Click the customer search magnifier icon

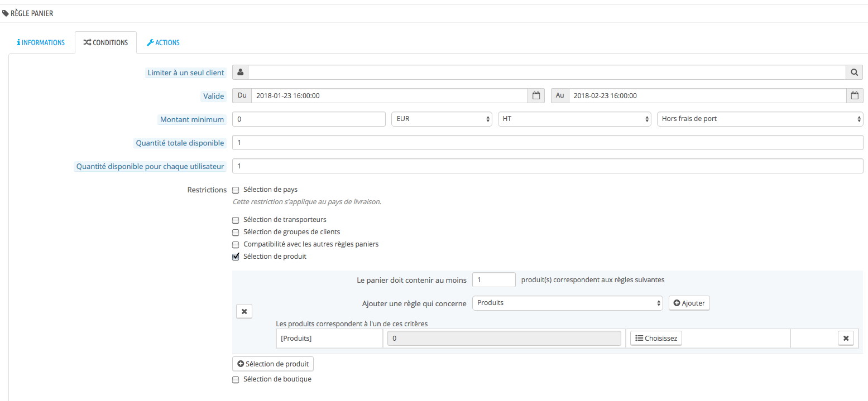click(x=855, y=73)
